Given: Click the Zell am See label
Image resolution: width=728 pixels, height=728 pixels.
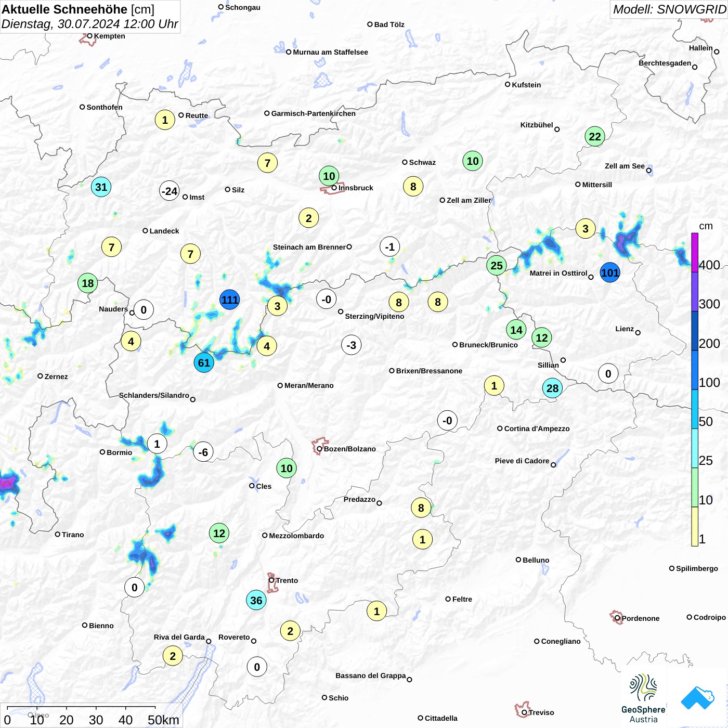Looking at the screenshot, I should point(625,166).
